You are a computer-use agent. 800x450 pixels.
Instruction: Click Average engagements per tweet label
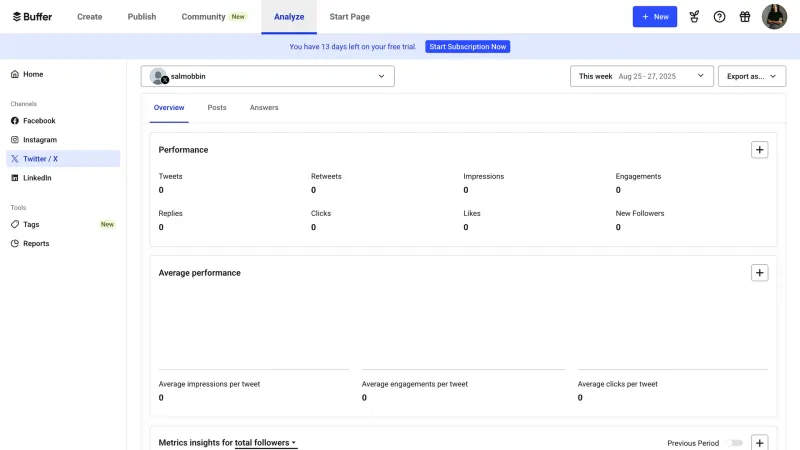click(415, 384)
